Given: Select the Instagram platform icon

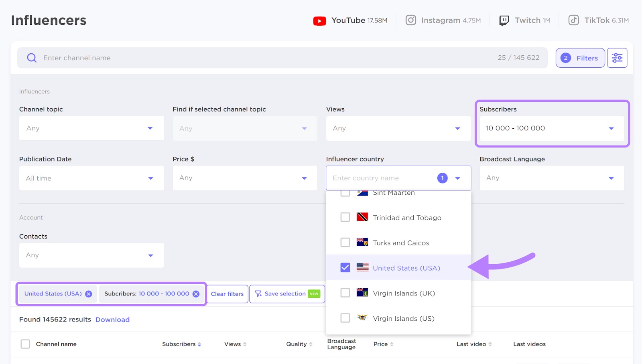Looking at the screenshot, I should coord(411,20).
